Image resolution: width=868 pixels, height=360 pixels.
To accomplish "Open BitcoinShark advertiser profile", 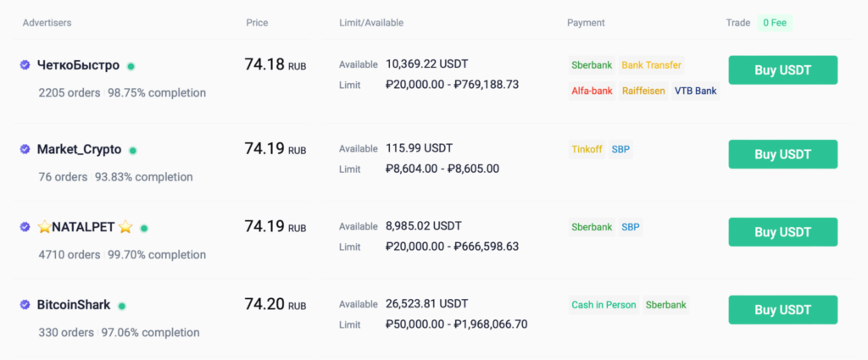I will click(74, 305).
